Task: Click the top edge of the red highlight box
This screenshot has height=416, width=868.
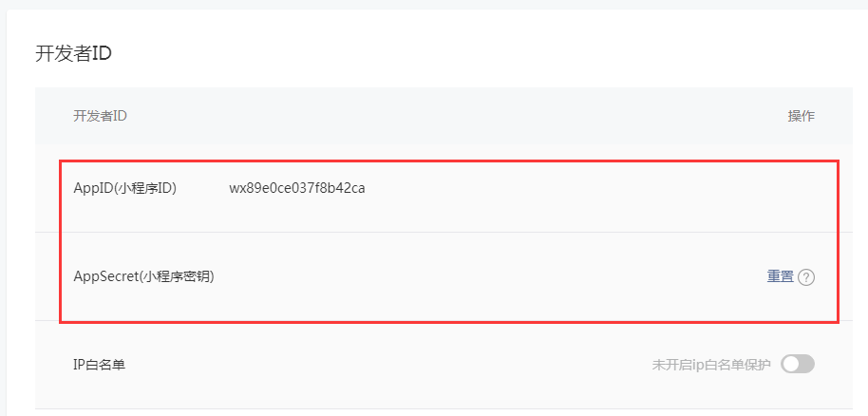Action: 446,161
